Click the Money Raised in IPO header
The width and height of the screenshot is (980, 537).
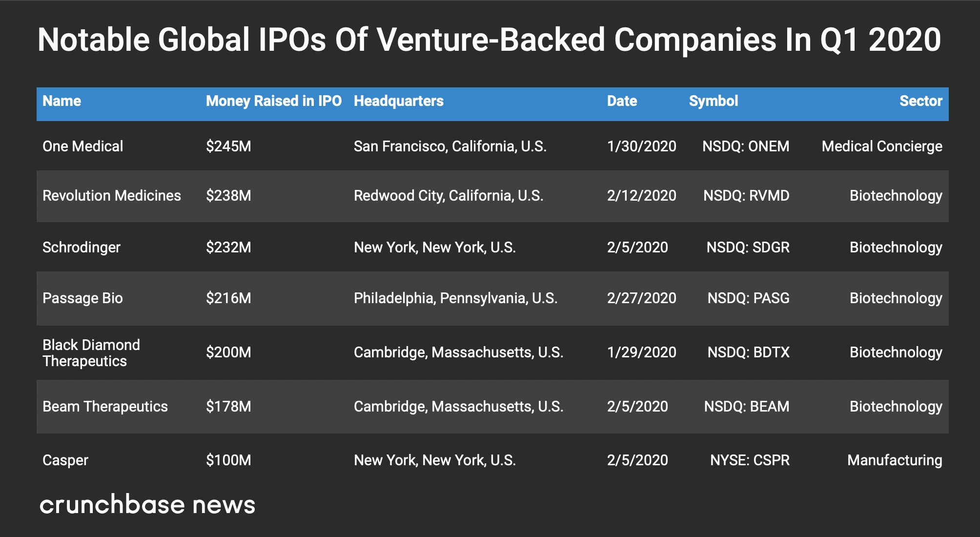click(x=273, y=101)
